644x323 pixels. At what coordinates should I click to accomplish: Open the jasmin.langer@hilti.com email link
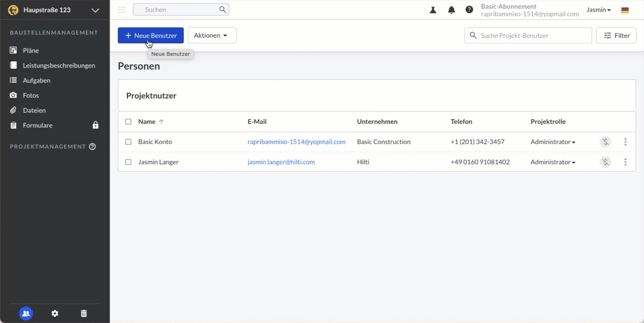pos(281,162)
